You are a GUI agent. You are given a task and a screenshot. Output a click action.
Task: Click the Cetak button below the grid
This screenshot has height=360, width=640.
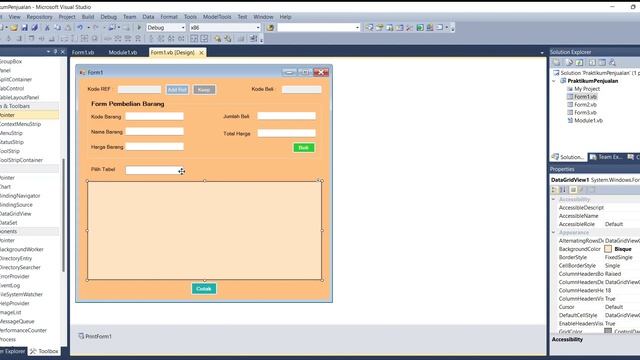pos(204,289)
